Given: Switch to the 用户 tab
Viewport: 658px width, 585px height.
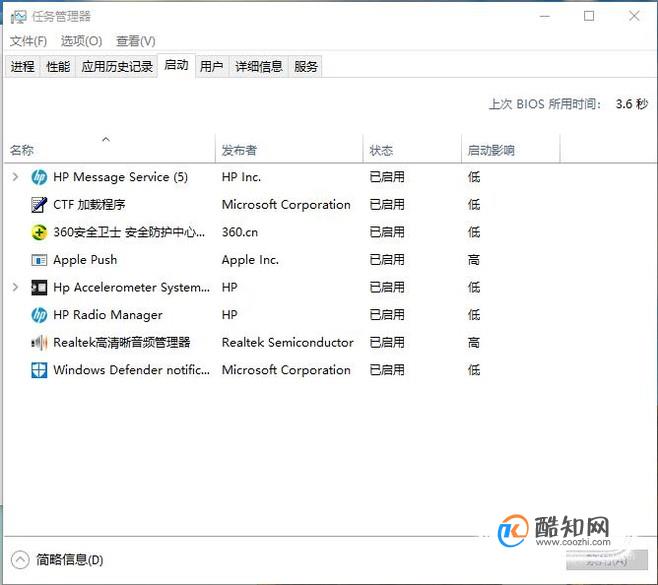Looking at the screenshot, I should tap(211, 66).
